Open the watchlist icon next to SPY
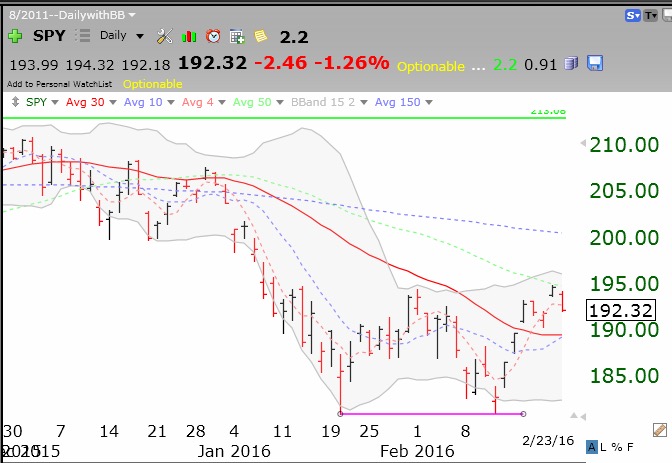The height and width of the screenshot is (463, 672). point(83,36)
